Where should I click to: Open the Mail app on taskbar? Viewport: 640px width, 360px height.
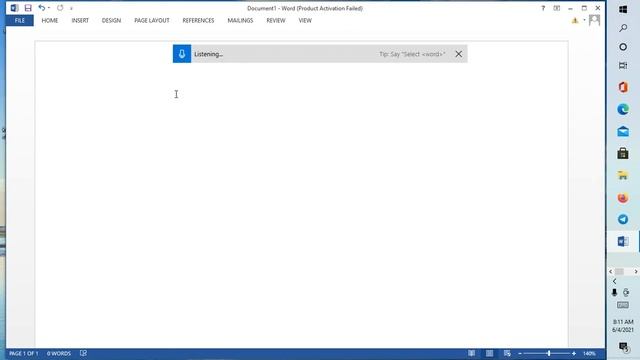point(623,131)
